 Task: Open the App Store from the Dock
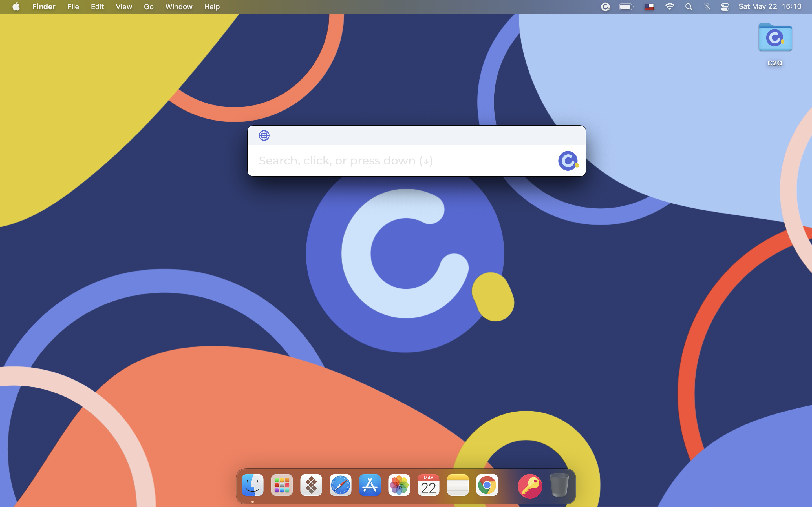[x=369, y=485]
